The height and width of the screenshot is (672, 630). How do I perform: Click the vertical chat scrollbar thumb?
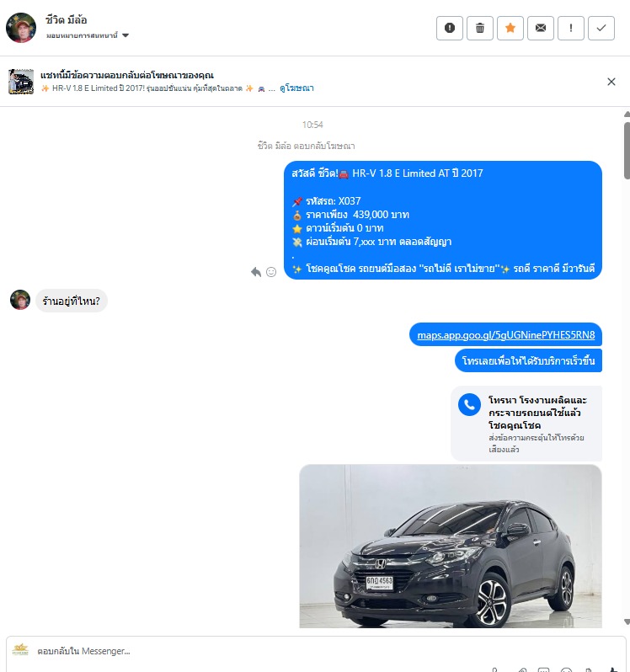[627, 150]
